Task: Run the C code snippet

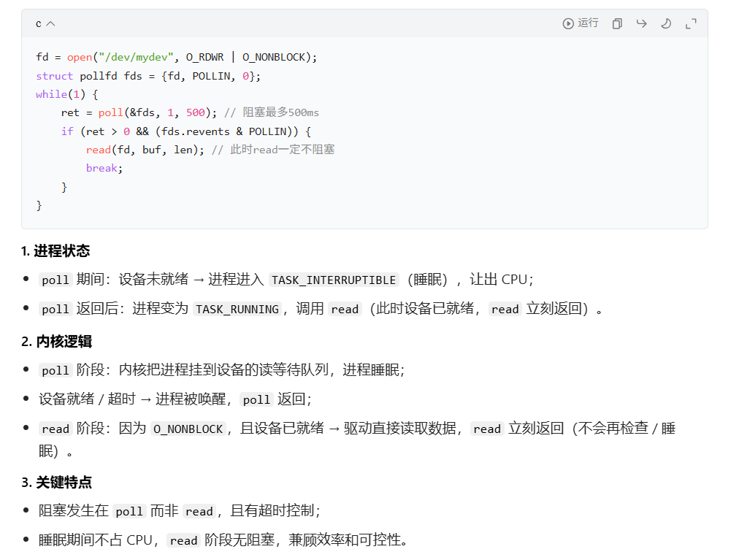Action: pos(581,23)
